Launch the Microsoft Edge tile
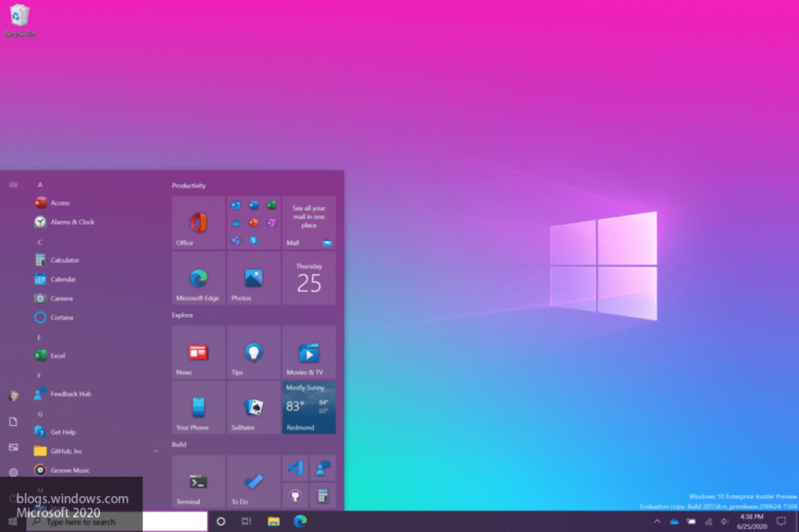Viewport: 799px width, 532px height. point(197,278)
